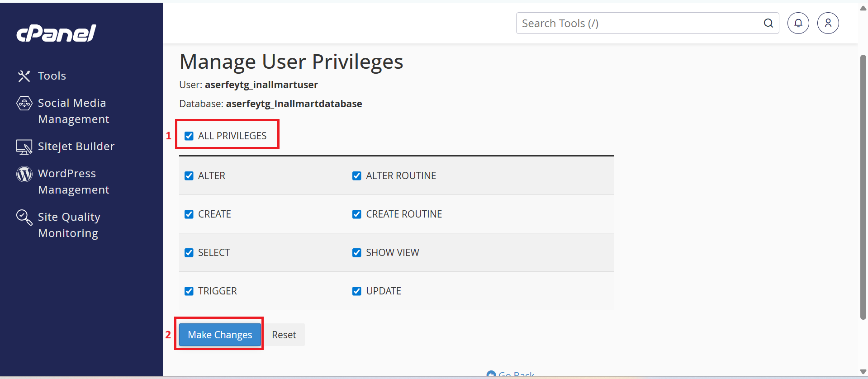
Task: Click the search magnifier icon
Action: pyautogui.click(x=768, y=23)
